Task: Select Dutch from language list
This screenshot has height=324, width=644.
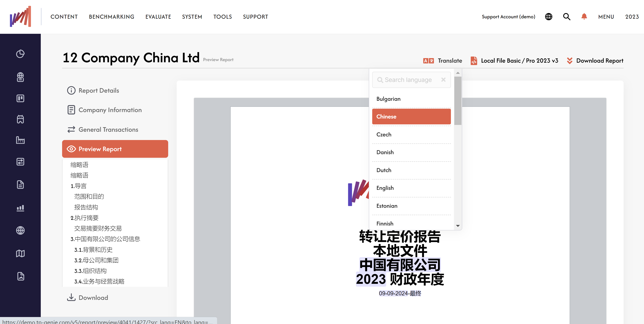Action: click(x=411, y=170)
